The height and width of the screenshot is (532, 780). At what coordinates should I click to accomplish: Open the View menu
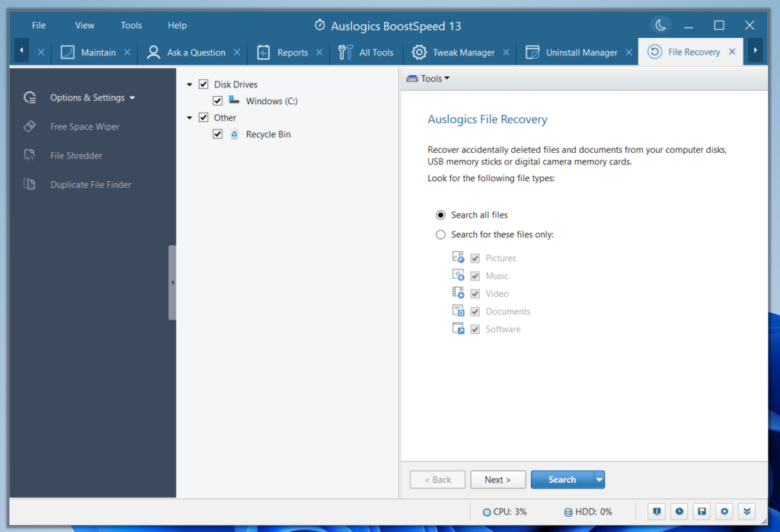pos(84,24)
